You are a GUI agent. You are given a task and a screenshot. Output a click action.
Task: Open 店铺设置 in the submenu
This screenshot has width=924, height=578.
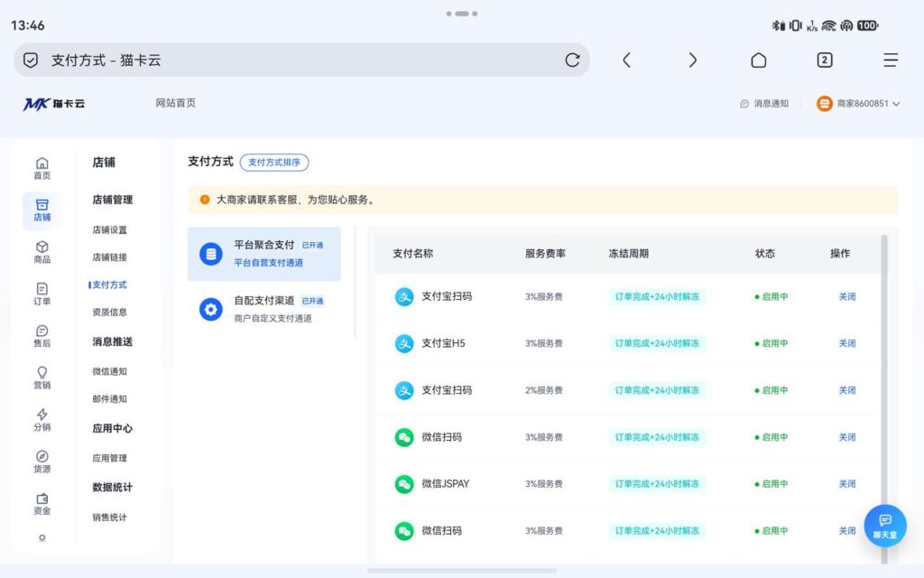(109, 230)
